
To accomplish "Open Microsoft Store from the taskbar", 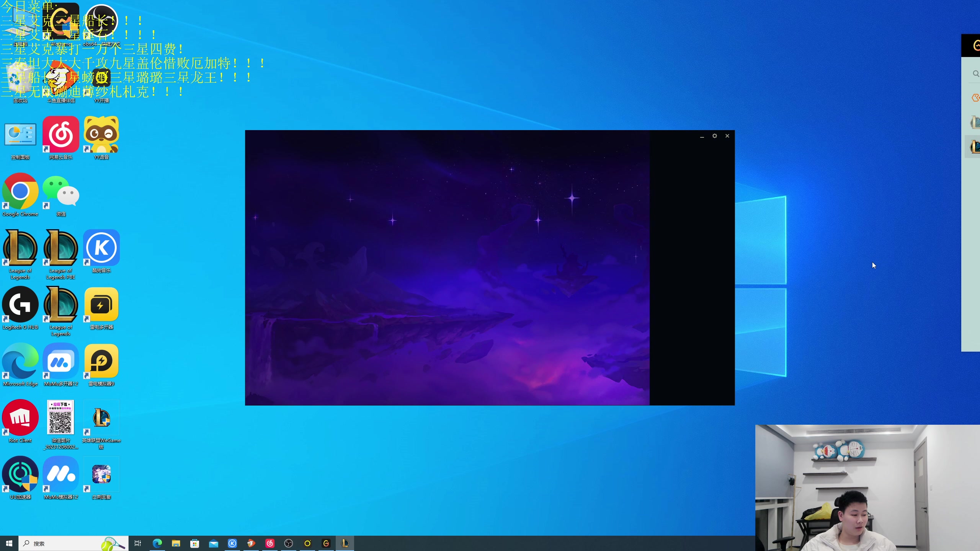I will [x=195, y=543].
